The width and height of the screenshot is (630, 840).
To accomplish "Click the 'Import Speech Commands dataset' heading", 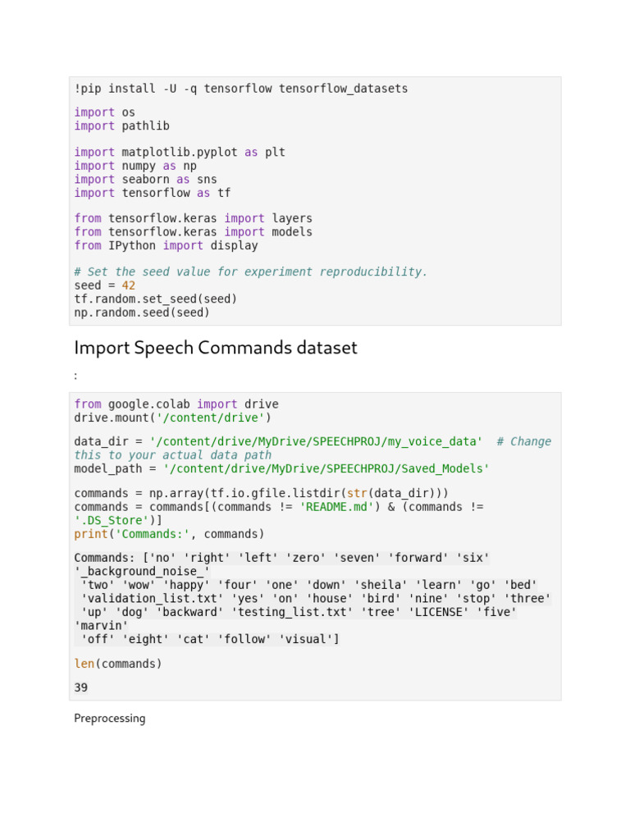I will pyautogui.click(x=216, y=348).
